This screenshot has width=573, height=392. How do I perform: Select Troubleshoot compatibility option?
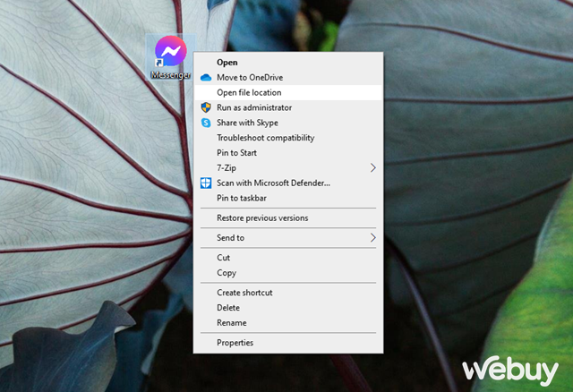click(x=265, y=138)
